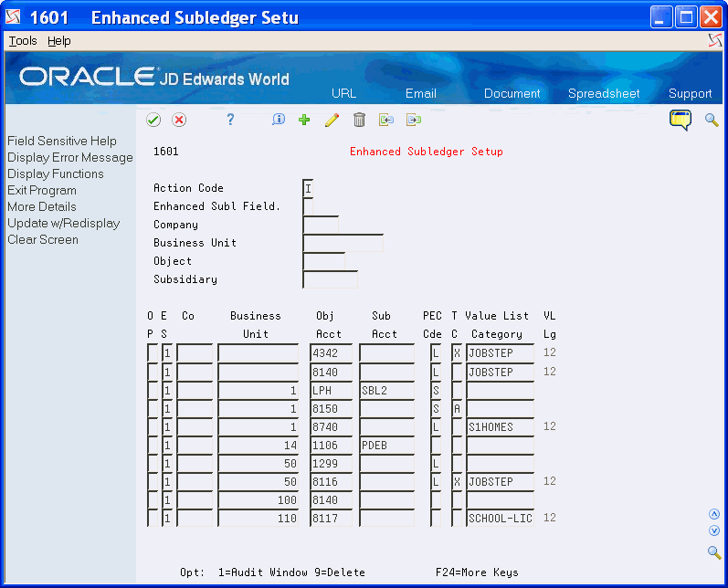Viewport: 728px width, 588px height.
Task: Click the Obj Acct cell 4342
Action: coord(331,352)
